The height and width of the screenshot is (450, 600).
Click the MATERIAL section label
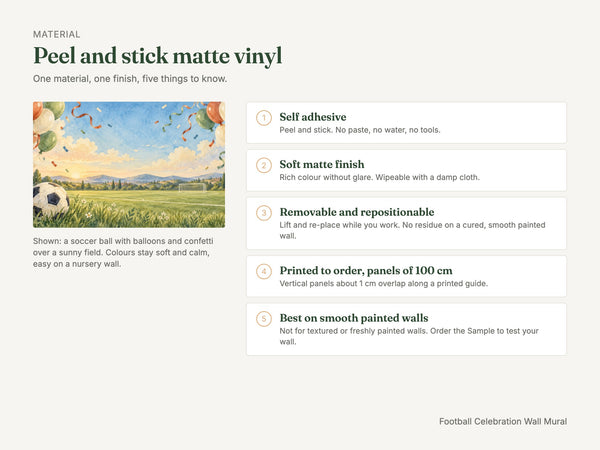click(x=57, y=34)
